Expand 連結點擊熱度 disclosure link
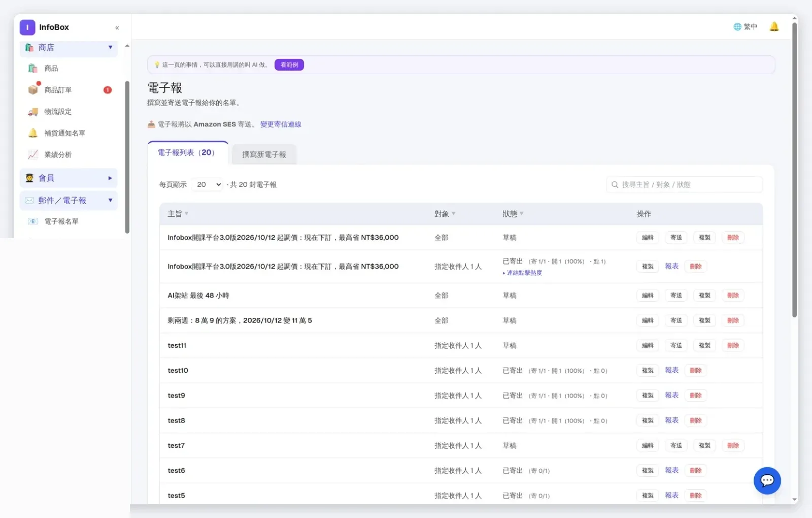812x518 pixels. click(522, 273)
